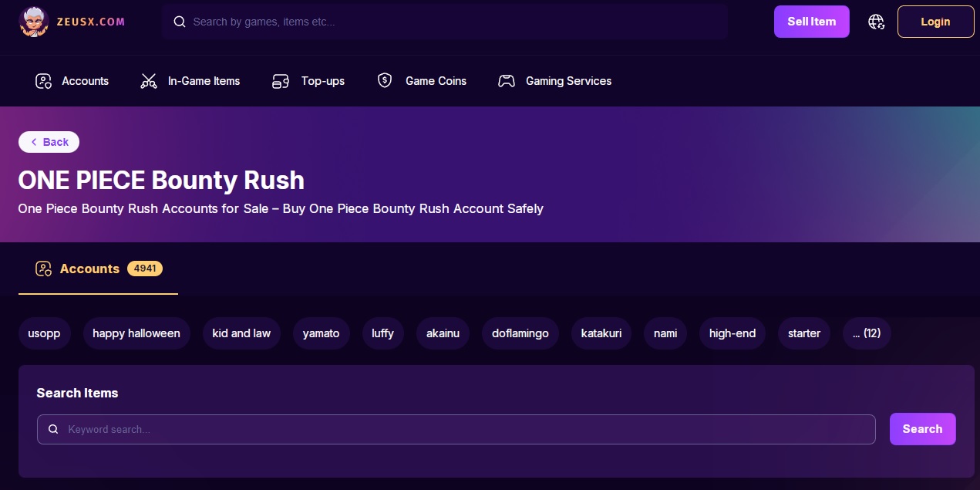The width and height of the screenshot is (980, 490).
Task: Select the luffy tag chip
Action: pos(382,333)
